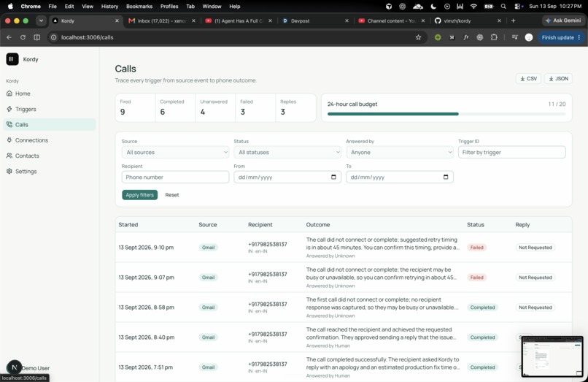Focus the Recipient phone number field
Viewport: 588px width, 382px height.
click(175, 177)
